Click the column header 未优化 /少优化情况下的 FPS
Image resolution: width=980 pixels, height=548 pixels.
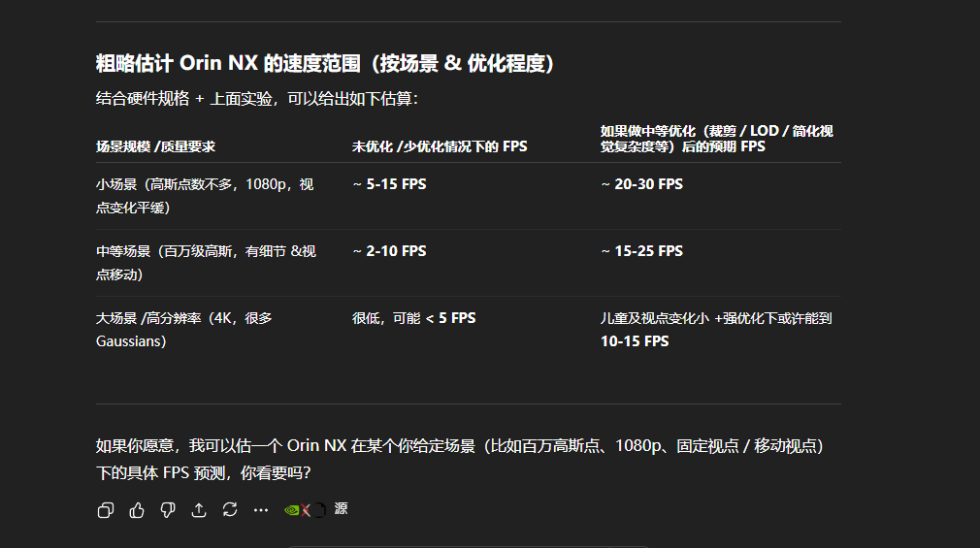click(x=440, y=146)
